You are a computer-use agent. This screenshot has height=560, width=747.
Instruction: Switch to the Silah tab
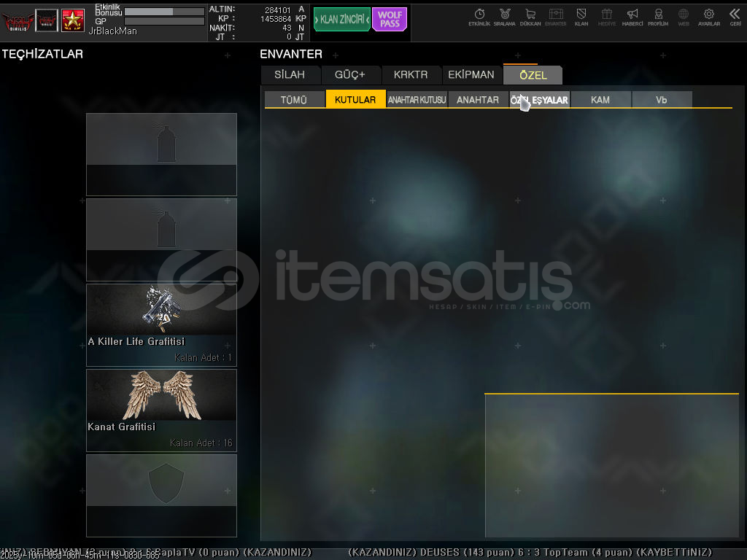point(290,75)
